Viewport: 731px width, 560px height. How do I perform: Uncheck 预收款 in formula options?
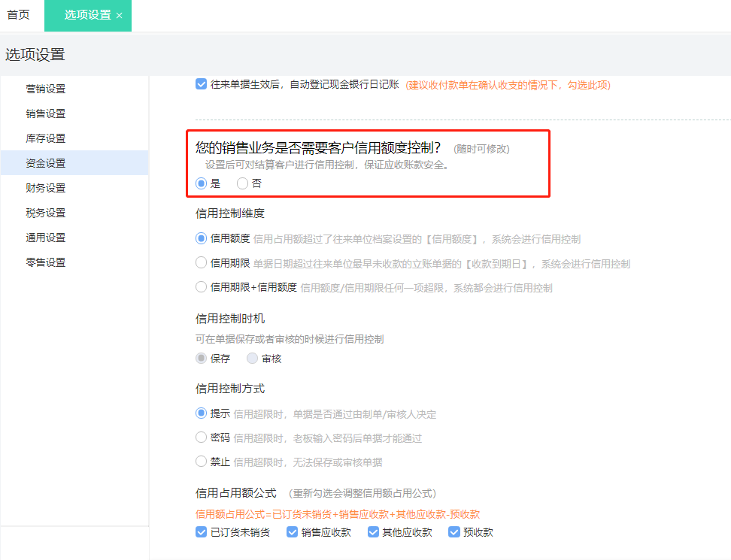(x=454, y=532)
